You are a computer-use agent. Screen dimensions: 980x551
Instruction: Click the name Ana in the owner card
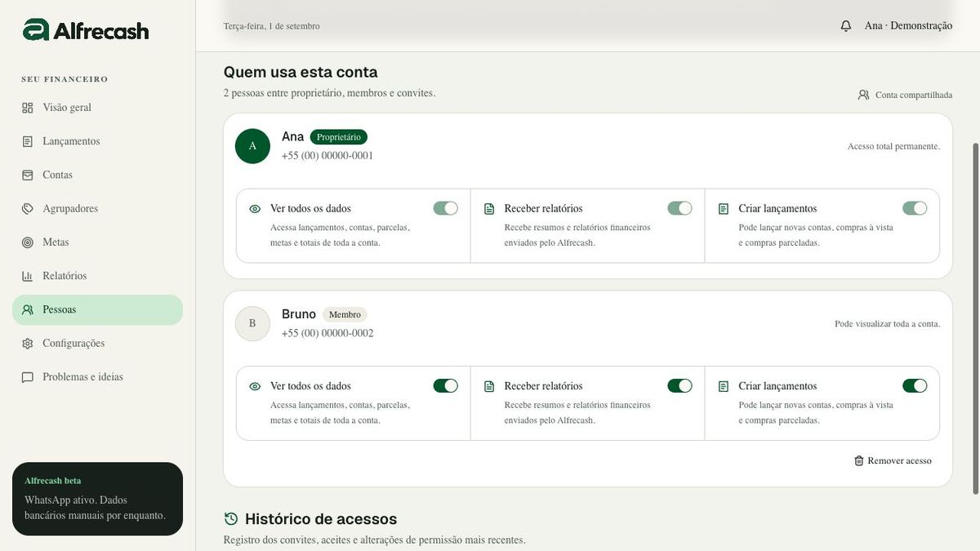(292, 136)
